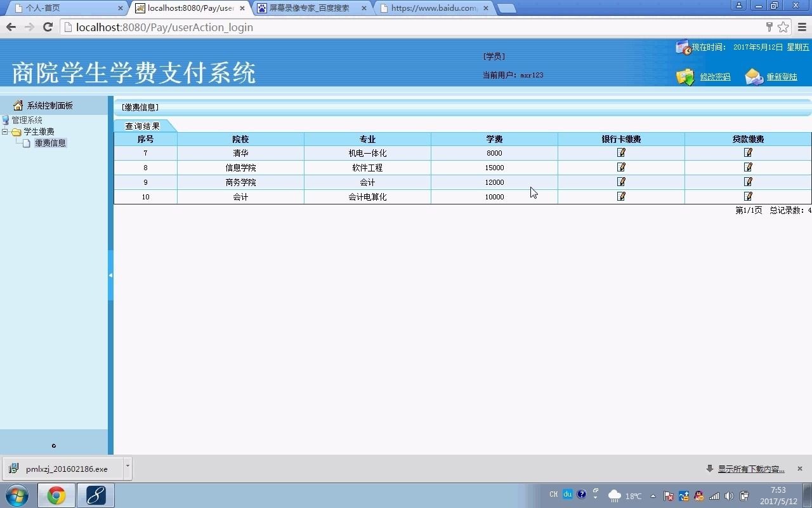Click the S application taskbar icon

click(x=96, y=495)
